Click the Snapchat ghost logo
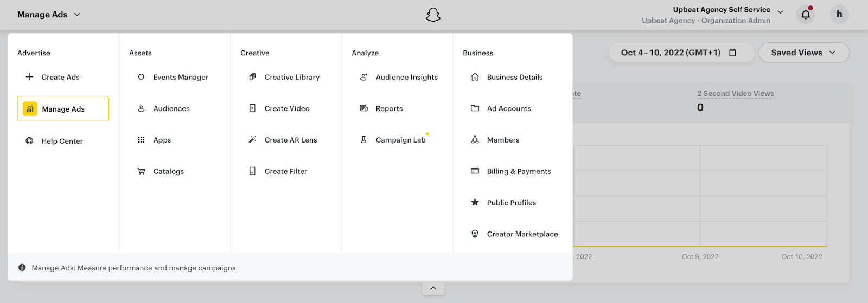The height and width of the screenshot is (303, 868). 433,15
